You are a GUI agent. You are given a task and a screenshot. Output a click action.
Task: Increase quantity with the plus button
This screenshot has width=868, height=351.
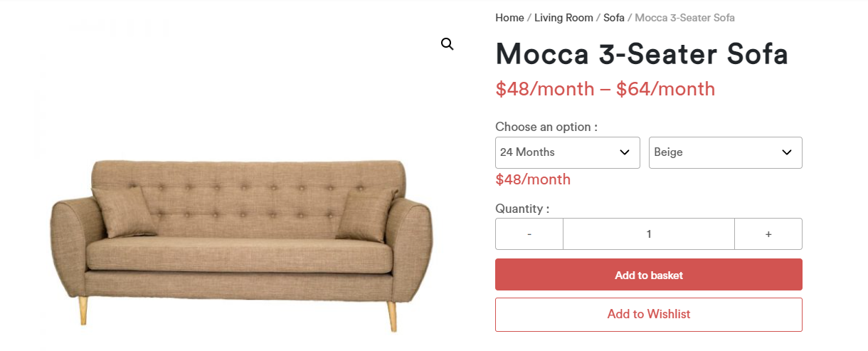768,234
